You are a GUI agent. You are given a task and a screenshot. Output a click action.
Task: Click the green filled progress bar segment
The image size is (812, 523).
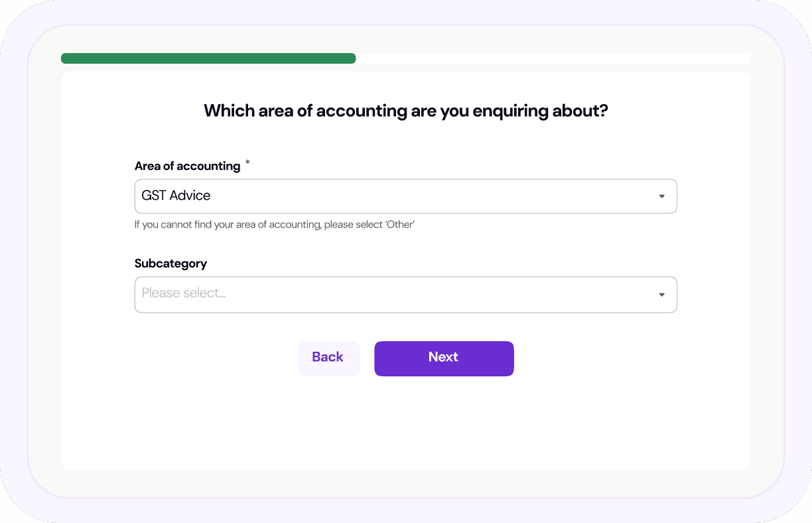pyautogui.click(x=208, y=58)
